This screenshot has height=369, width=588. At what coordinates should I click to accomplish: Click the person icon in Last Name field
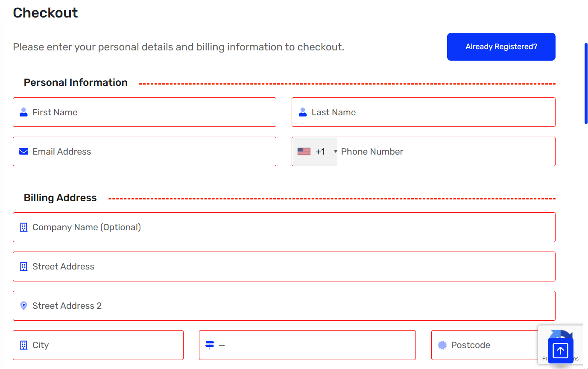tap(303, 112)
